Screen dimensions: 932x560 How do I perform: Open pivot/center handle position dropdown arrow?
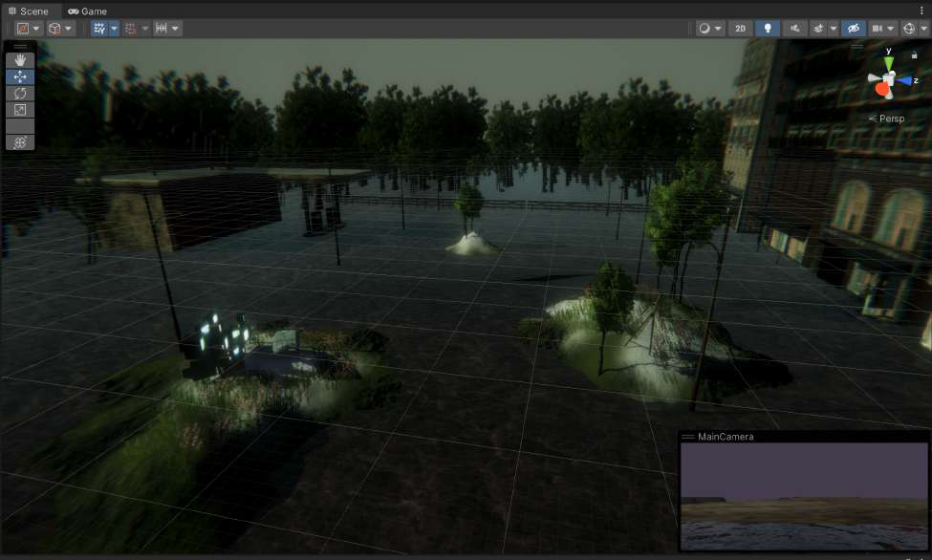coord(36,29)
